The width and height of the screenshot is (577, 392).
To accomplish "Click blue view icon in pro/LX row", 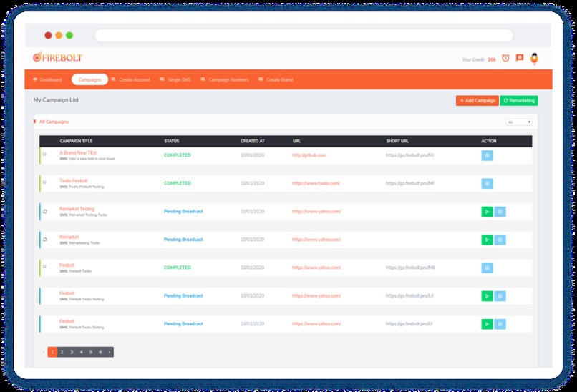I will pyautogui.click(x=500, y=296).
